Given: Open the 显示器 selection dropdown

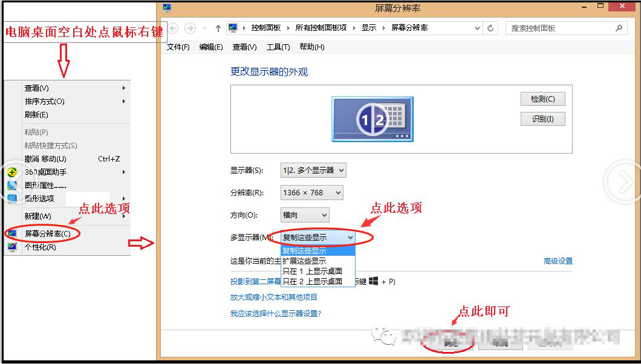Looking at the screenshot, I should click(x=313, y=171).
